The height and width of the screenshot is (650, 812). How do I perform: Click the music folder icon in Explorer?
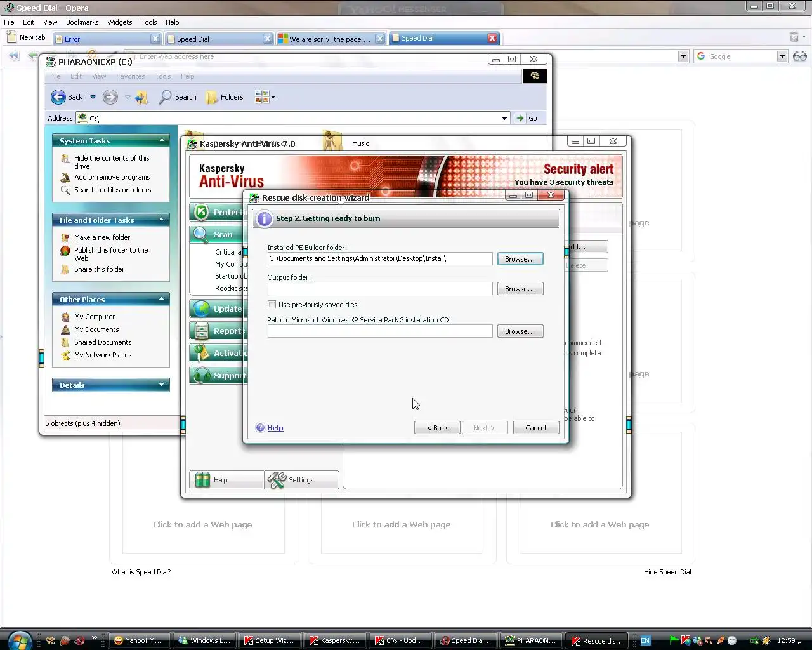click(x=332, y=142)
